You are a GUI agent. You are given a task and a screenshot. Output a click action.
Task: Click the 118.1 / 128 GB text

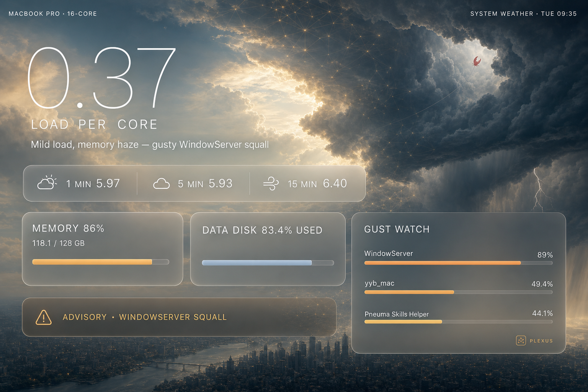click(x=58, y=243)
